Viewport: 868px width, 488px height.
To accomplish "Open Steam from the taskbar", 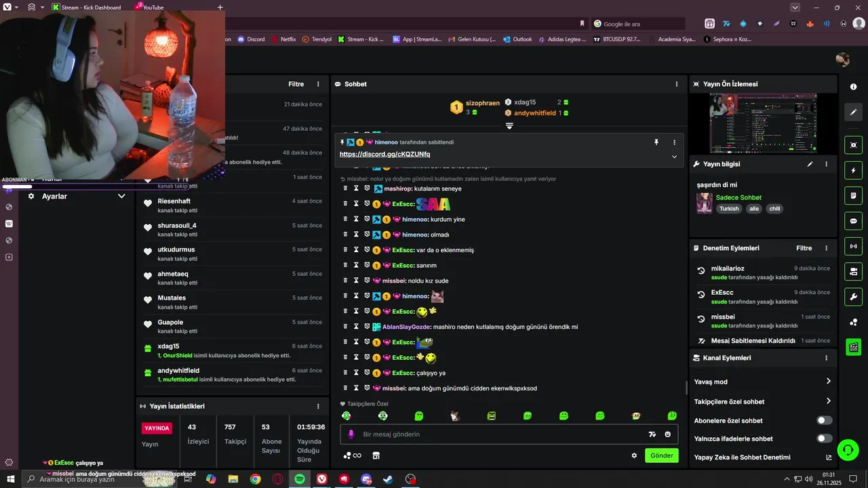I will [388, 479].
